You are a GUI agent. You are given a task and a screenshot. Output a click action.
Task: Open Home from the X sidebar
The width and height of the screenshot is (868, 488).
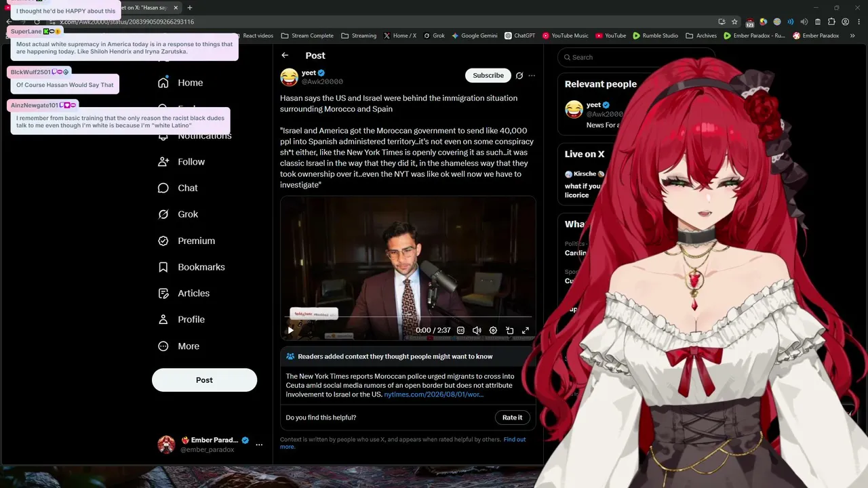point(180,83)
